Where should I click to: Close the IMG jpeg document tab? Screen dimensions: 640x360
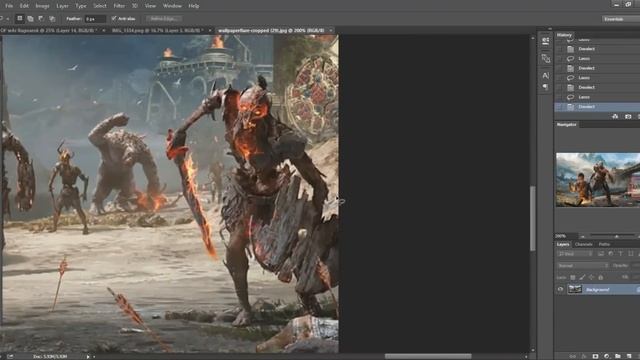point(210,30)
